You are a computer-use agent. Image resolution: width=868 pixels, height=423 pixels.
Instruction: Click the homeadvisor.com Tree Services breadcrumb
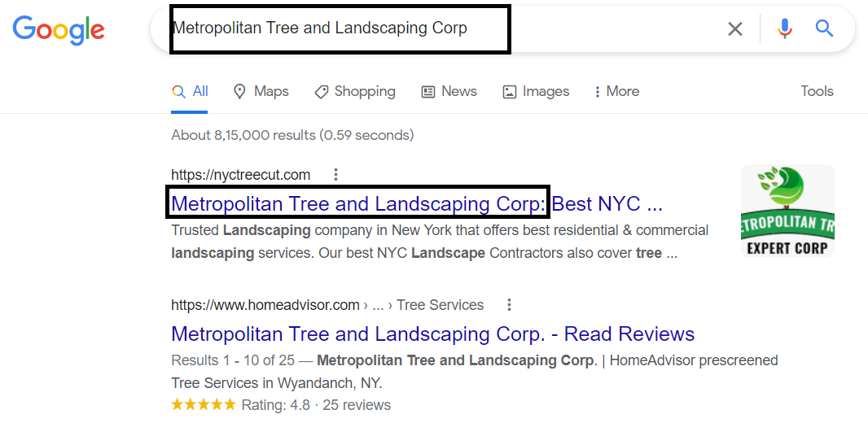(440, 305)
